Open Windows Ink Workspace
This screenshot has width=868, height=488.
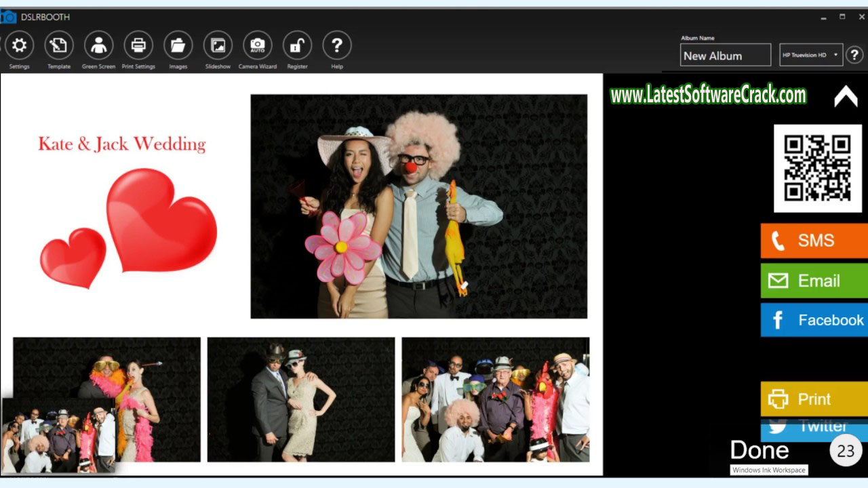coord(768,469)
